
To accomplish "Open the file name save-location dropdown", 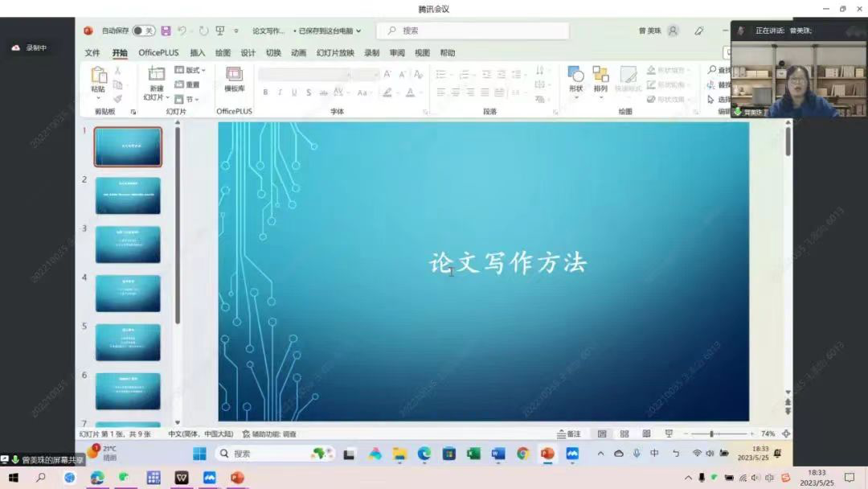I will pos(330,31).
